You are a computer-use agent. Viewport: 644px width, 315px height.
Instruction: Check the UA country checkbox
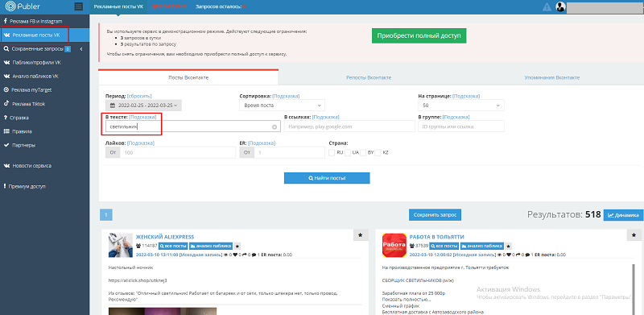(348, 152)
